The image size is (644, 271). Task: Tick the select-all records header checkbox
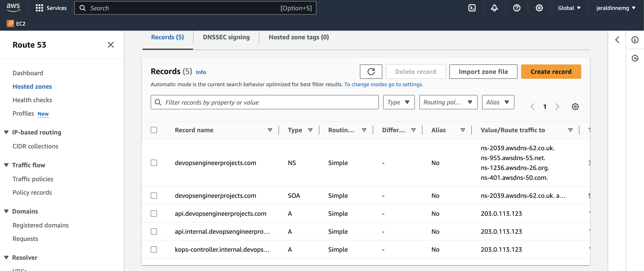pos(154,130)
